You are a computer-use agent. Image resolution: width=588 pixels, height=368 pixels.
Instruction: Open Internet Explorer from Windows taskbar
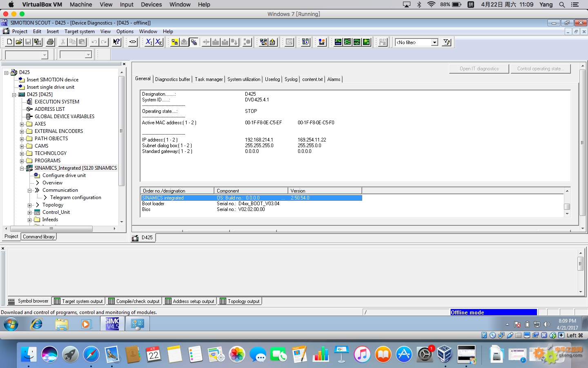coord(37,324)
